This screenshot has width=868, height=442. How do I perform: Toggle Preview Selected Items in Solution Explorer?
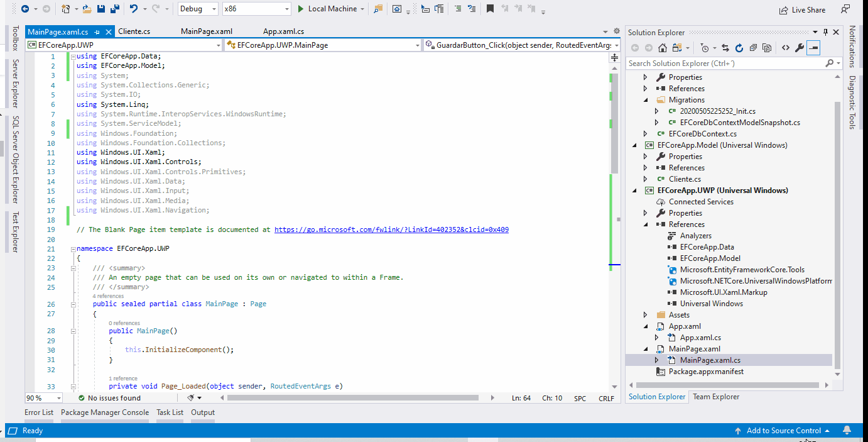pyautogui.click(x=813, y=47)
